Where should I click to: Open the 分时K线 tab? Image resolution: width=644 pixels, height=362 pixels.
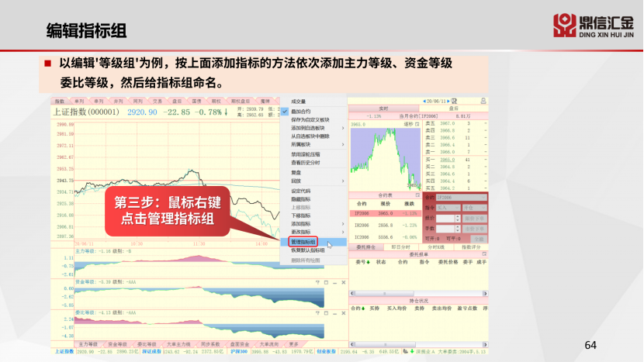(435, 247)
